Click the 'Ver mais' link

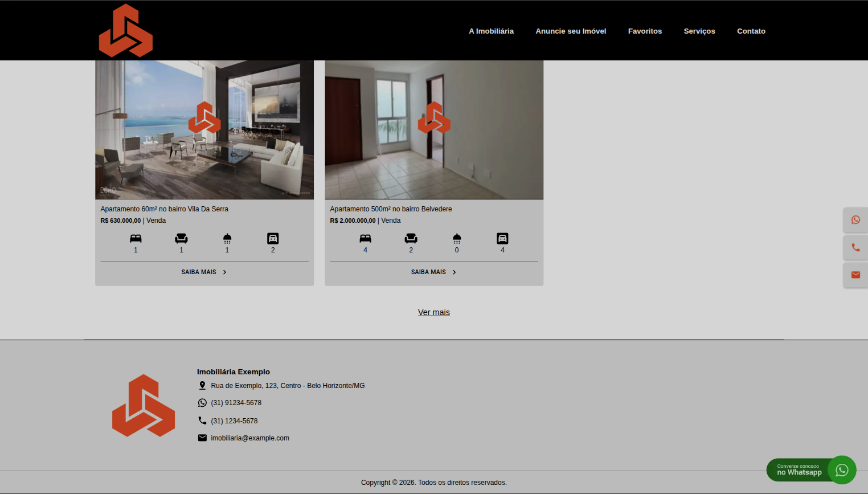click(433, 312)
